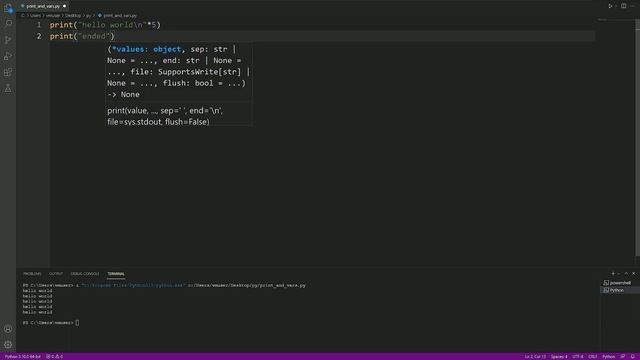Change end of line sequence CRLF
This screenshot has width=640, height=360.
point(593,357)
